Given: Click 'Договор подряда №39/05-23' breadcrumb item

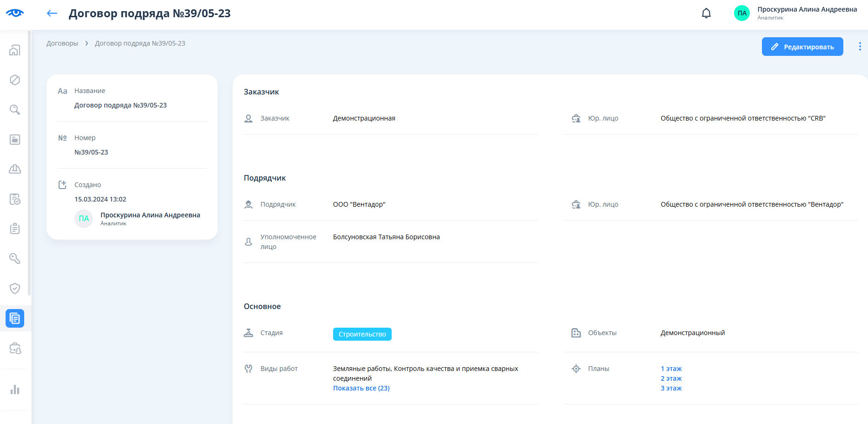Looking at the screenshot, I should coord(140,43).
